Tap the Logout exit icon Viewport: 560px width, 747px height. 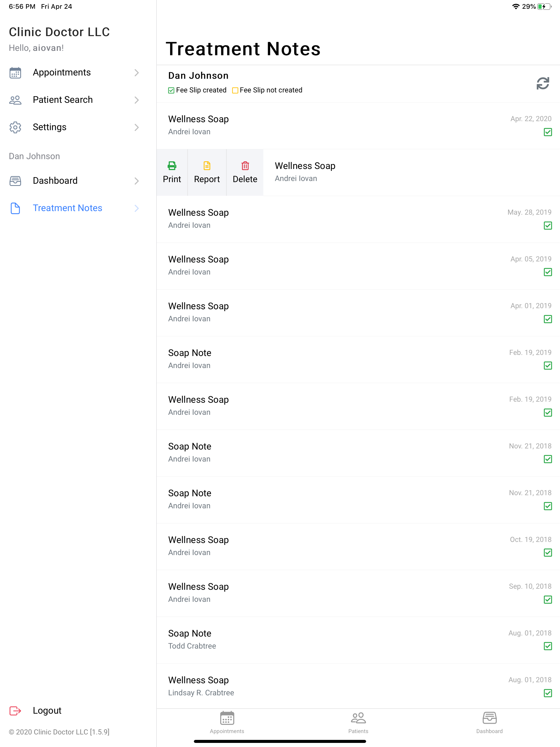click(15, 711)
